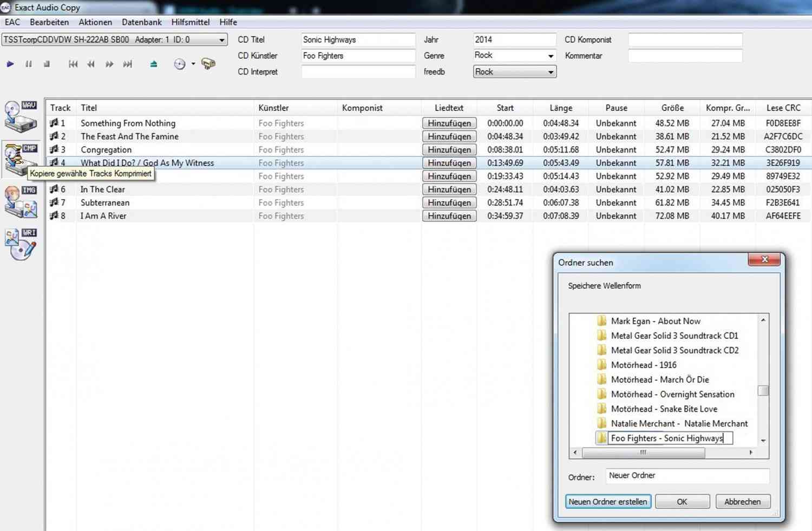Click the music note icon of track 3
Viewport: 812px width, 531px height.
coord(54,149)
